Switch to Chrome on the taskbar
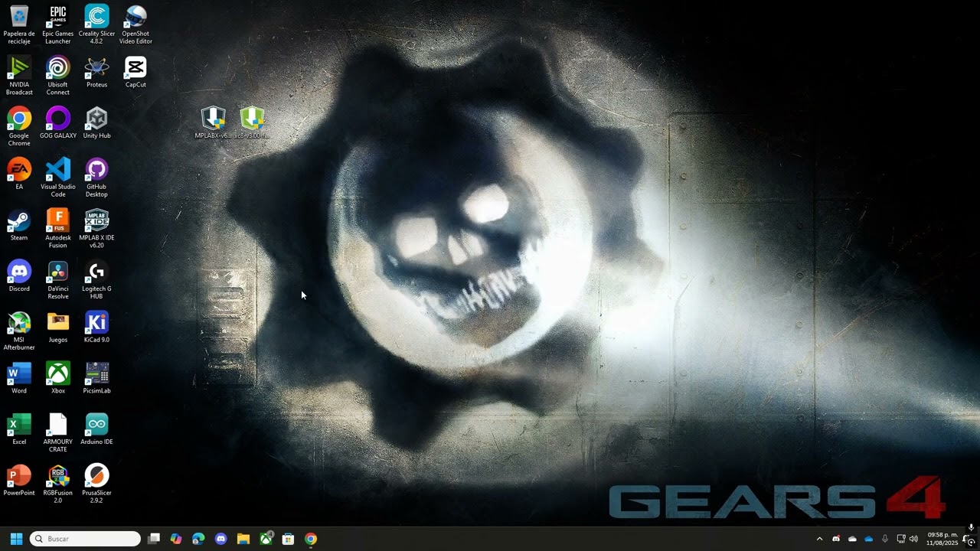980x551 pixels. [311, 539]
